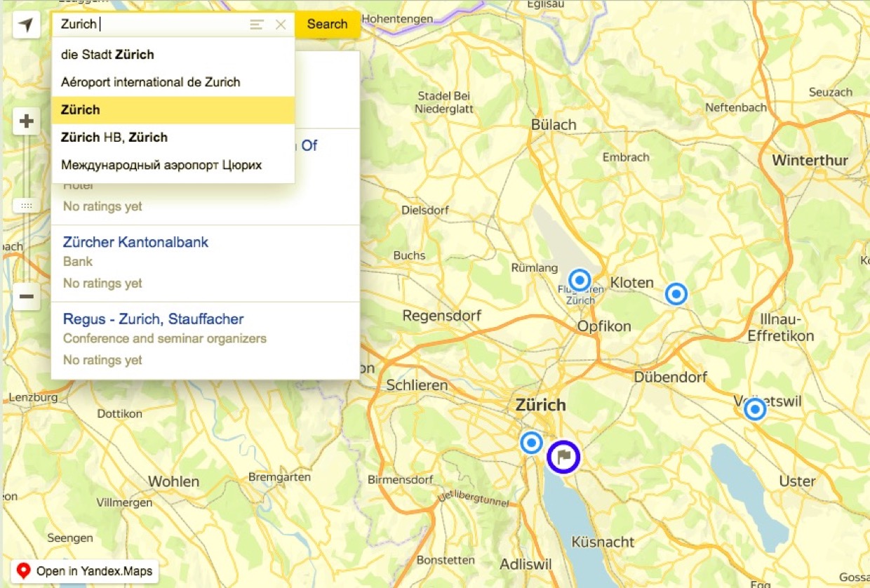Click the blue marker east of Kloten
This screenshot has height=588, width=870.
676,294
